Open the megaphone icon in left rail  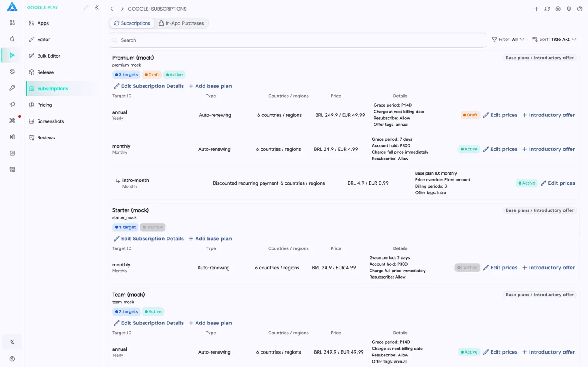[x=12, y=104]
